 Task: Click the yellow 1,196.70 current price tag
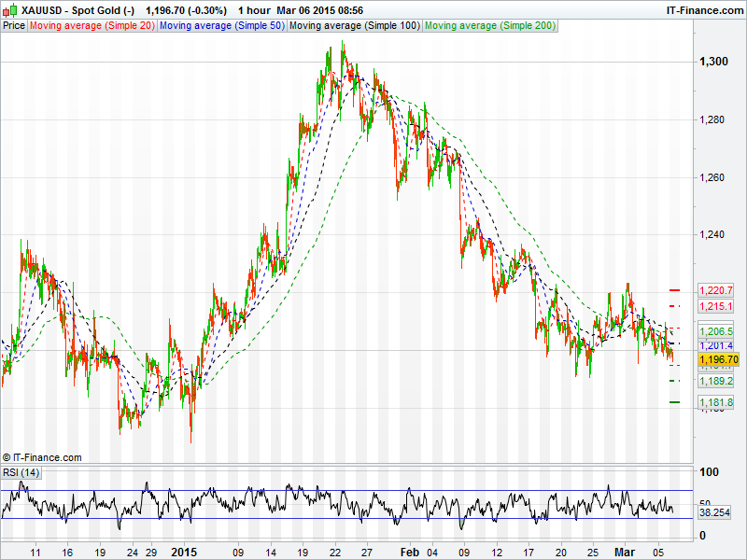pos(718,359)
